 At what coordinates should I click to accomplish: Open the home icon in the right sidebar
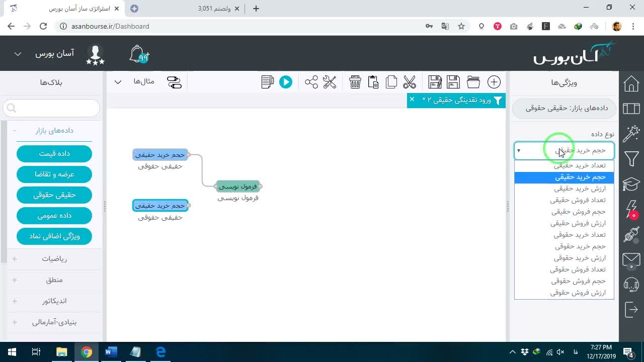(x=631, y=83)
